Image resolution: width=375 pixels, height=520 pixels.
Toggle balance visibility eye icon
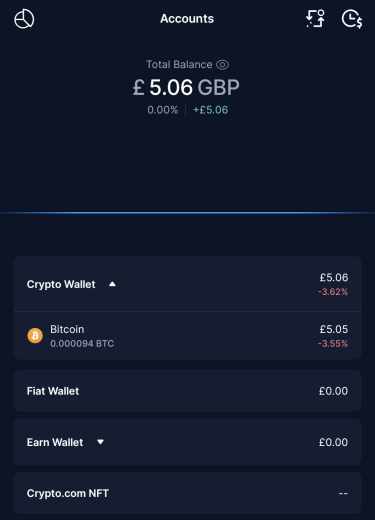click(222, 65)
